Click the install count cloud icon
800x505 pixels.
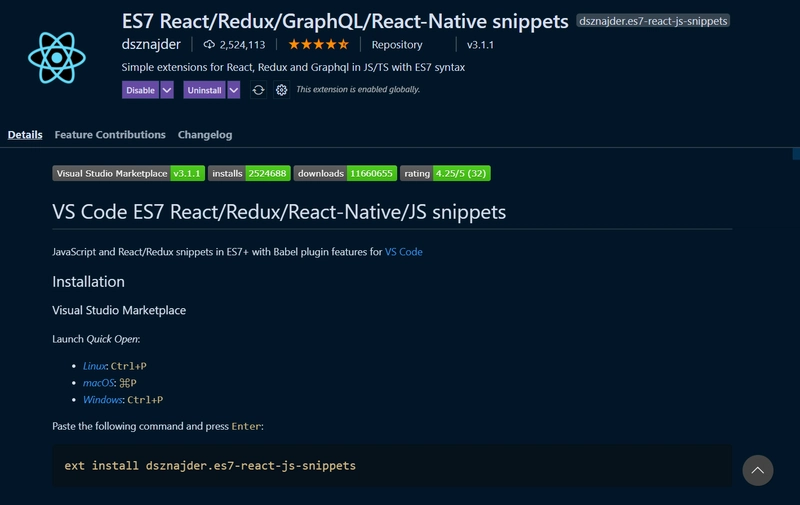point(209,45)
